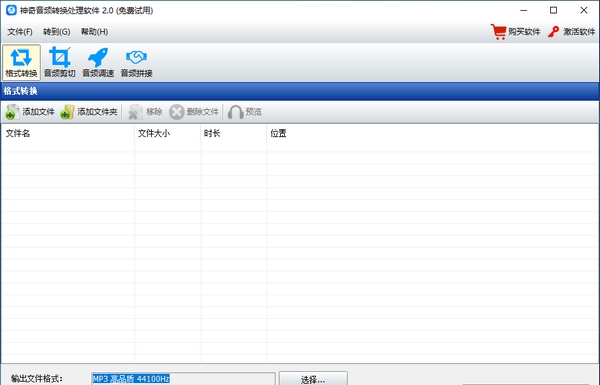Viewport: 600px width, 385px height.
Task: Sort by 文件大小 column header
Action: pyautogui.click(x=168, y=133)
